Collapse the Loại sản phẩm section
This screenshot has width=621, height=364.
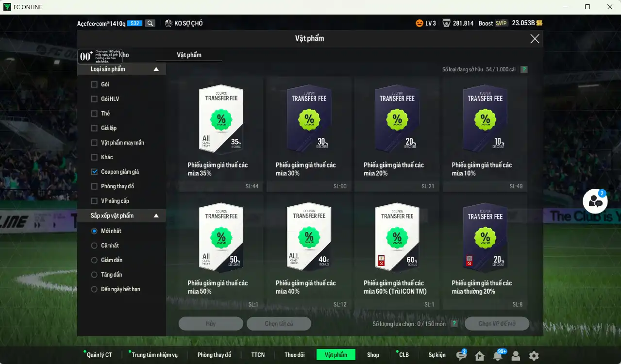156,69
